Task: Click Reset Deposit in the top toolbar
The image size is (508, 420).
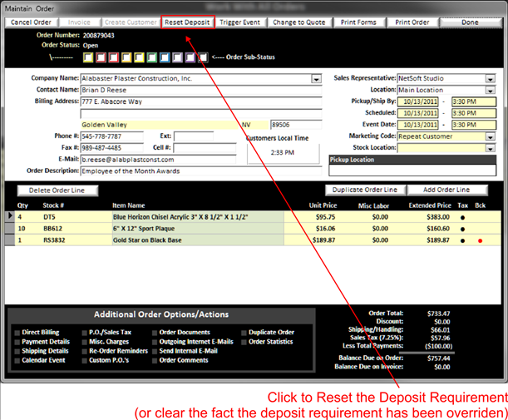Action: click(187, 22)
